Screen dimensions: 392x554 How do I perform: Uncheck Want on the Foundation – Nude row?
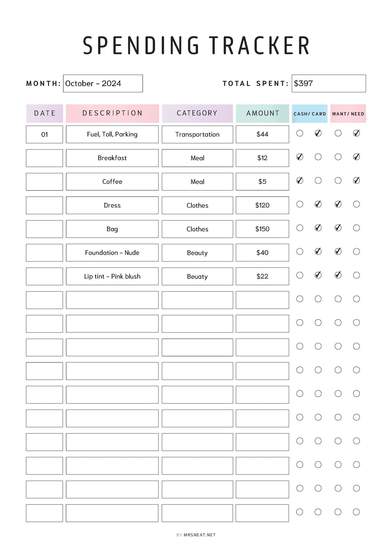pyautogui.click(x=338, y=252)
